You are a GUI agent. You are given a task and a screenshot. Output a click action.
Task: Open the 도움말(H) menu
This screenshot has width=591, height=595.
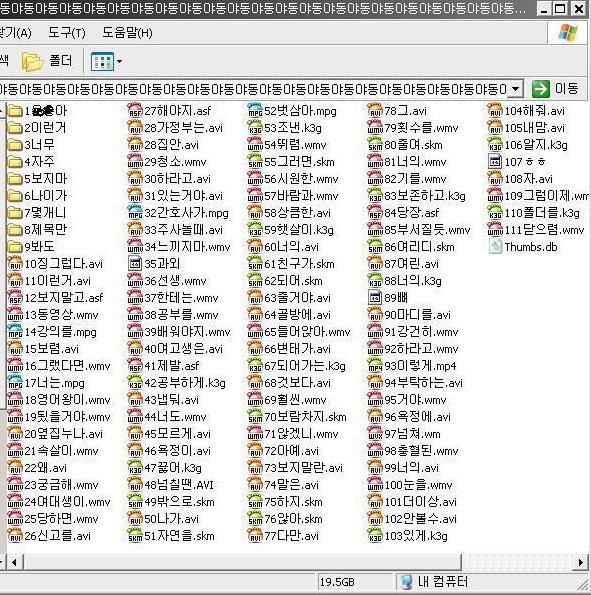point(127,33)
